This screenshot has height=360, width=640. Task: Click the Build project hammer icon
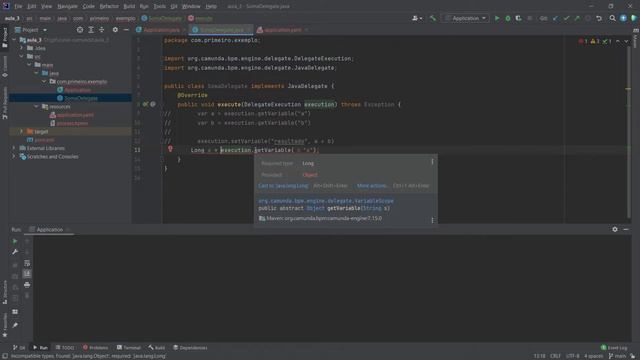click(x=433, y=18)
